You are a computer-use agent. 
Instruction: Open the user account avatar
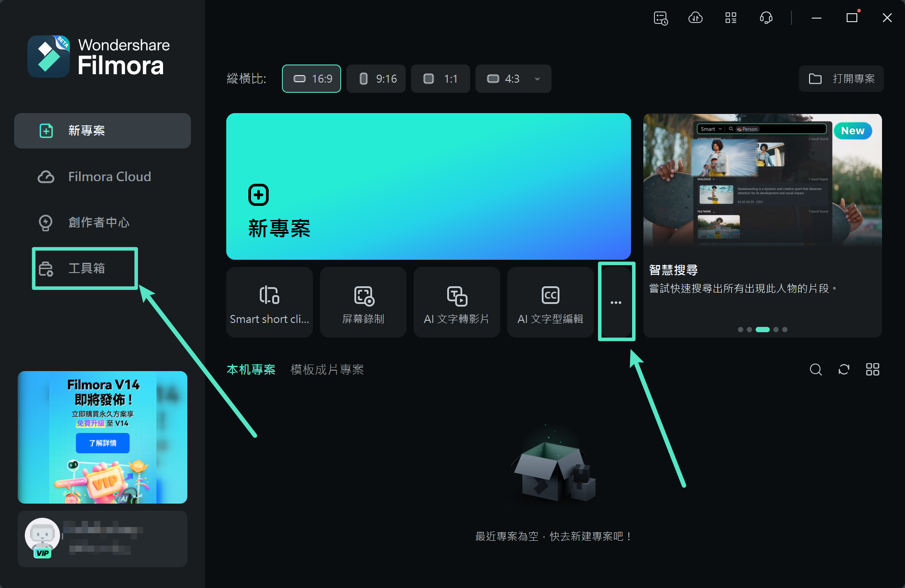[42, 535]
